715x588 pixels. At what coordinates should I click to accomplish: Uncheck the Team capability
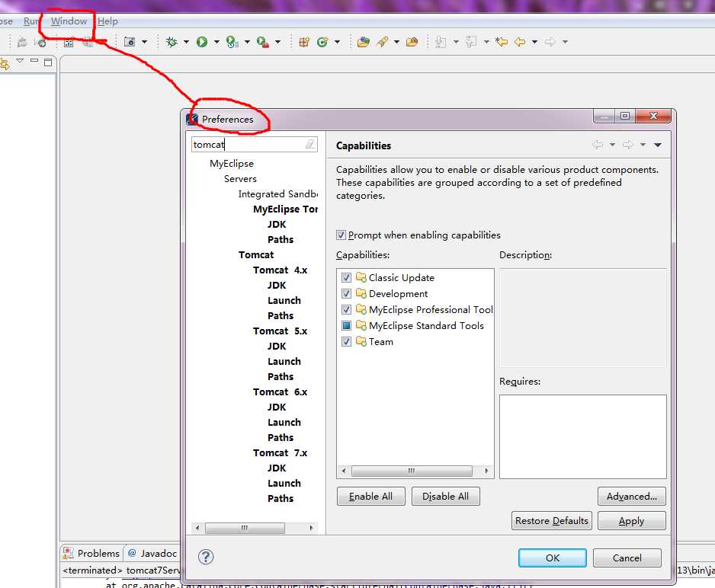click(x=347, y=341)
